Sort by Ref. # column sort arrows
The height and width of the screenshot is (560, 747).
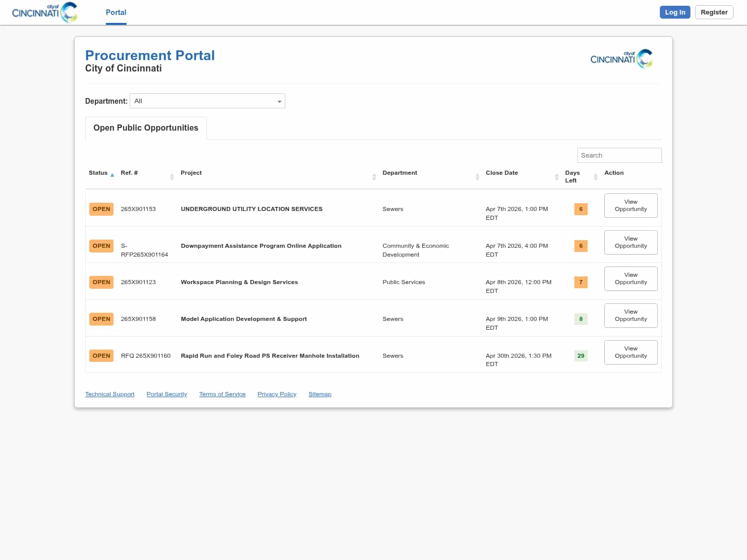click(x=172, y=177)
